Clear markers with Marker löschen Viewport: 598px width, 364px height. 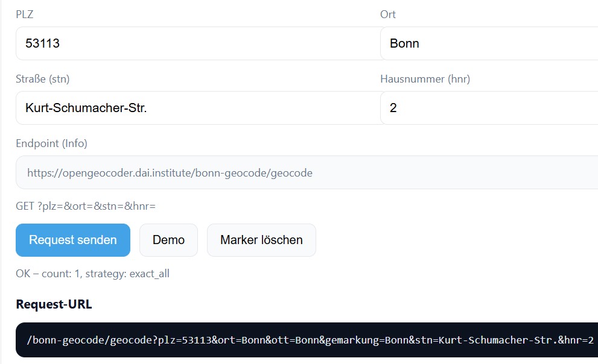coord(261,240)
